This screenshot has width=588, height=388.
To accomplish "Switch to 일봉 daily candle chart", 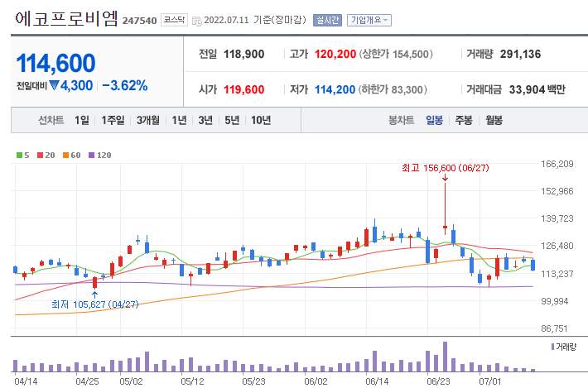I will [x=434, y=120].
